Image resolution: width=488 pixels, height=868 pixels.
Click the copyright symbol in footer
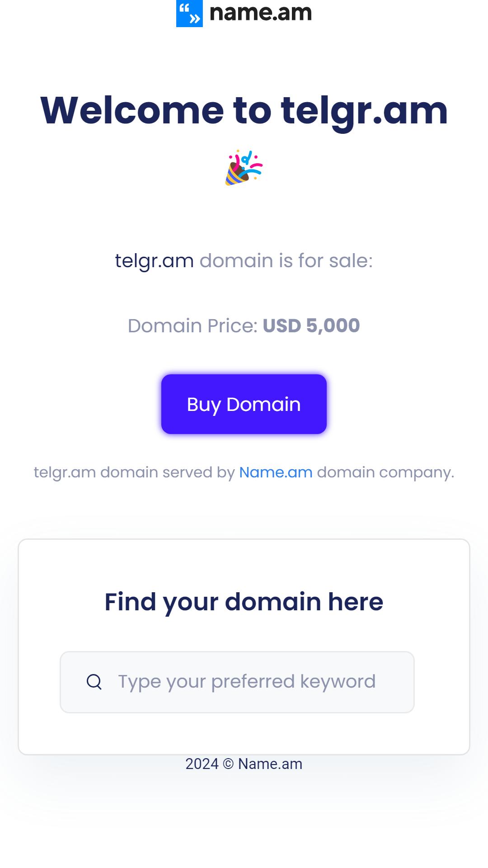(x=228, y=764)
